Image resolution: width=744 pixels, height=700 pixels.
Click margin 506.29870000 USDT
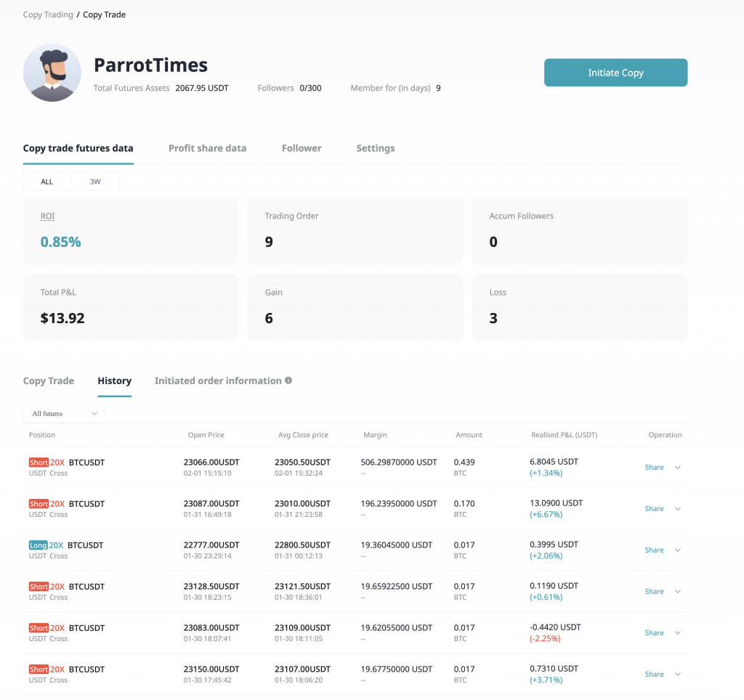click(x=399, y=463)
